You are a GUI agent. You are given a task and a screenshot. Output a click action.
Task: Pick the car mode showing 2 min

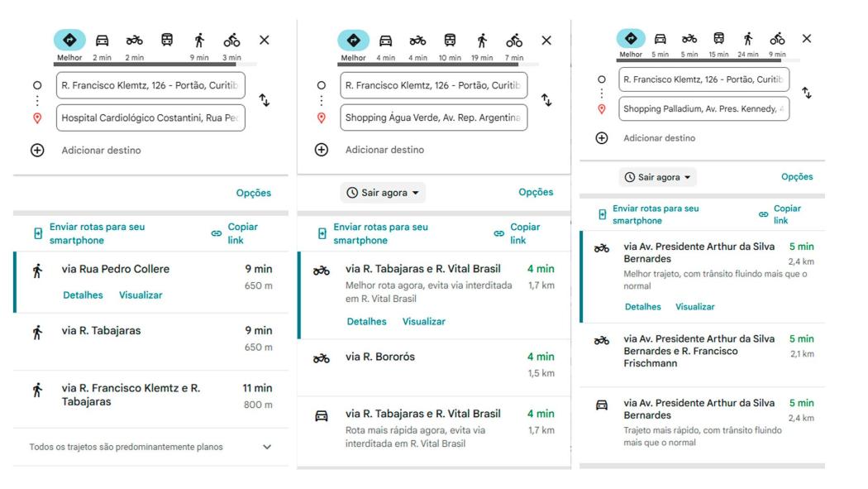[x=102, y=41]
